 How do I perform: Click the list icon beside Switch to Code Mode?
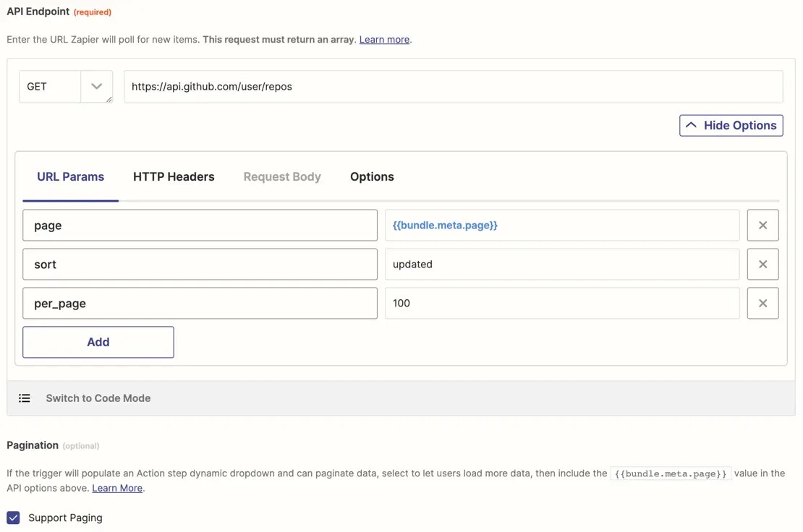(25, 398)
